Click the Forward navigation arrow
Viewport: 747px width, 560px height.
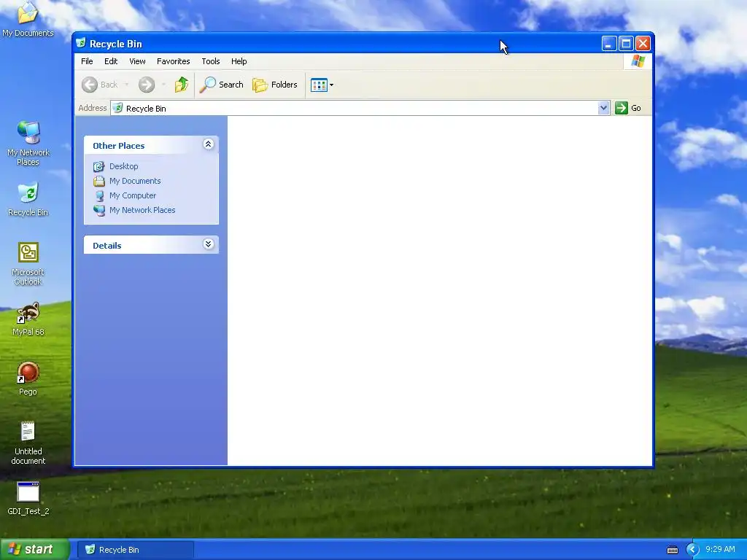(x=147, y=85)
